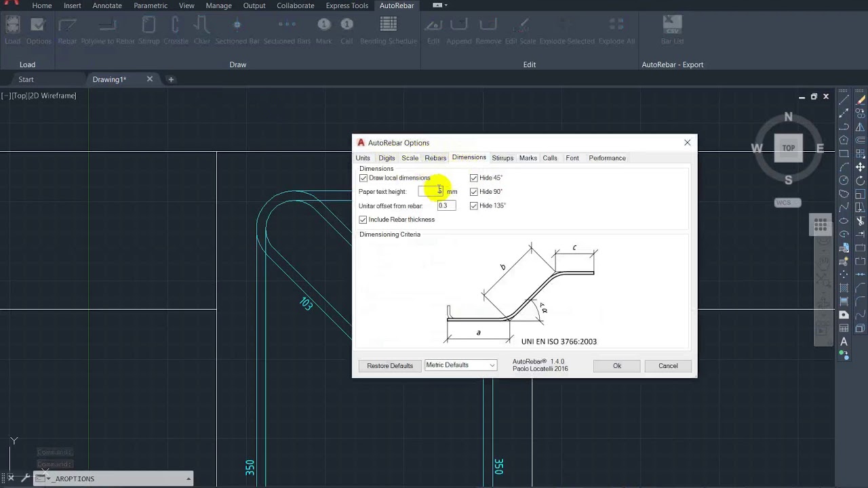Open the navigation bar grid icon

pos(821,225)
